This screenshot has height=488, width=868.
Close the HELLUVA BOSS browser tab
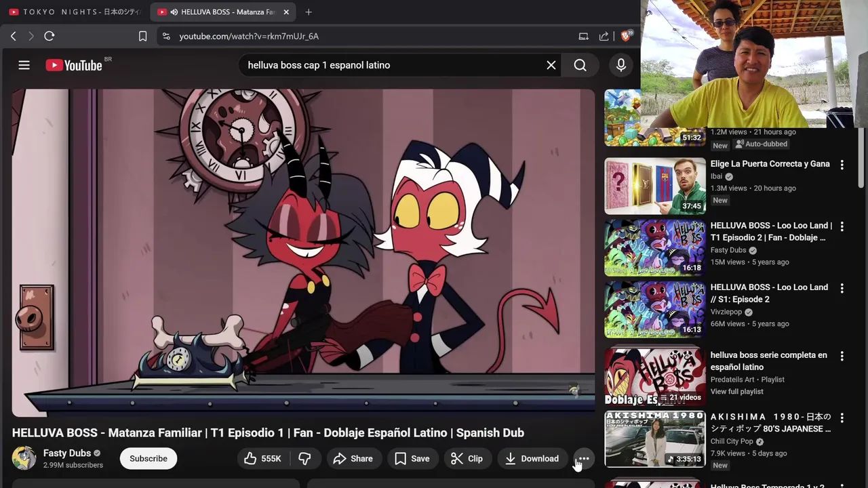(x=286, y=12)
